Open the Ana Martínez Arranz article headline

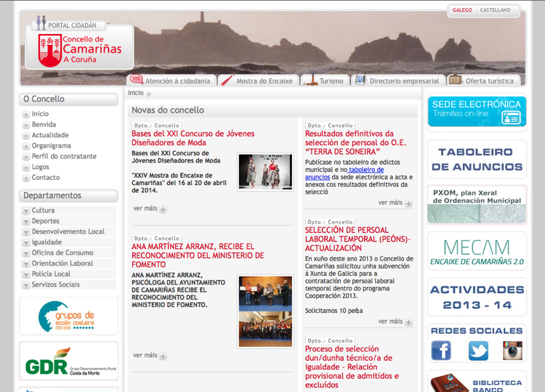pos(198,256)
